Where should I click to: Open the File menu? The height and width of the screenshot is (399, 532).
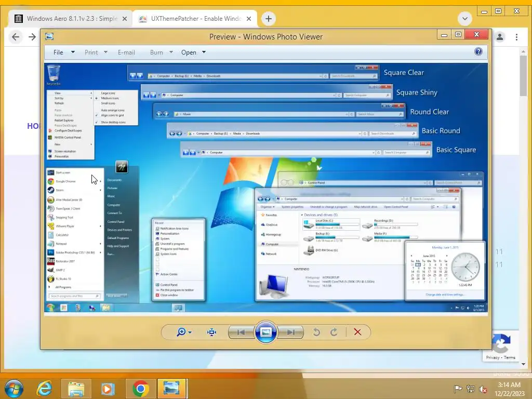(x=58, y=52)
